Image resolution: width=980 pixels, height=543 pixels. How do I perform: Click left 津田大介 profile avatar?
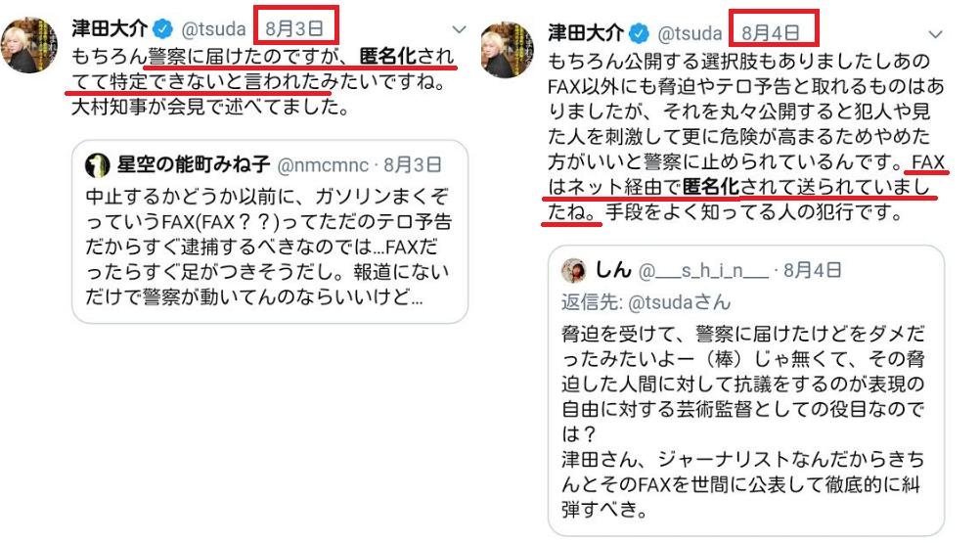(x=29, y=45)
